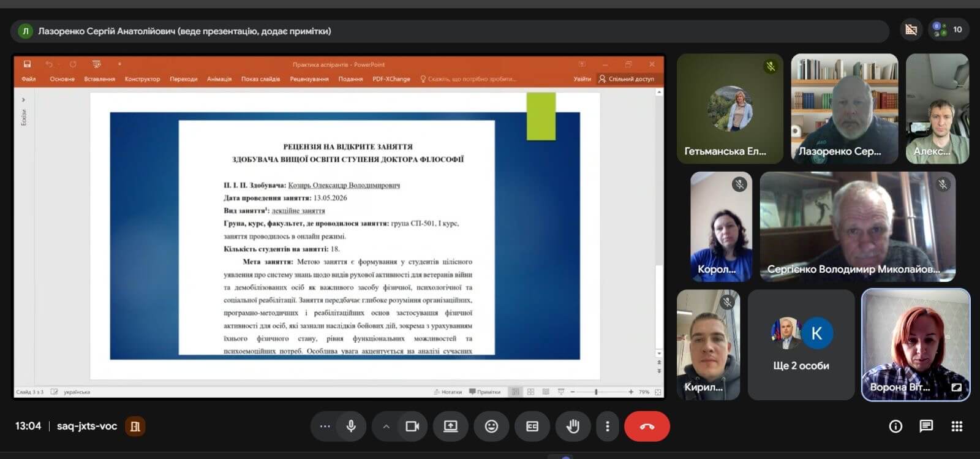This screenshot has width=980, height=459.
Task: Open the Рецензування ribbon tab
Action: click(309, 79)
